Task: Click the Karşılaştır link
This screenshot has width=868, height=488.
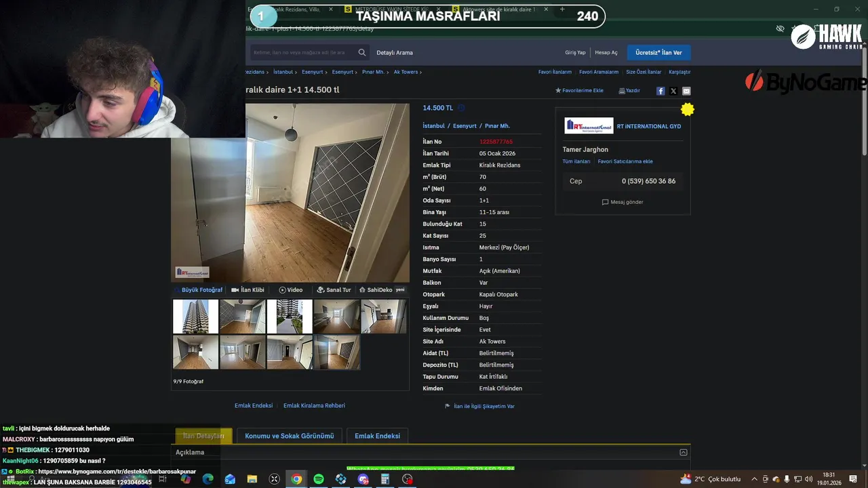Action: pos(679,72)
